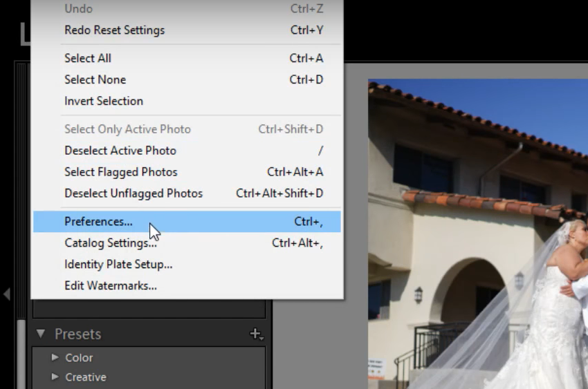Collapse the Presets panel triangle

tap(41, 333)
